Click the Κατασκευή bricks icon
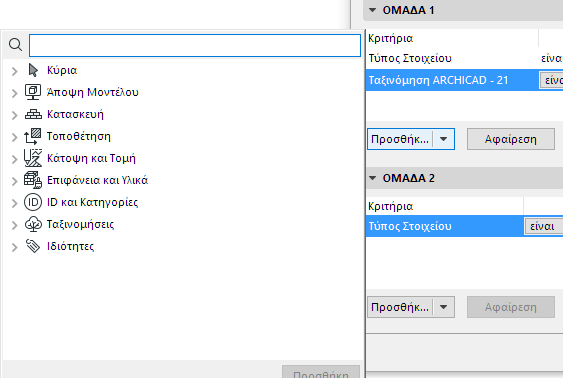 coord(33,114)
